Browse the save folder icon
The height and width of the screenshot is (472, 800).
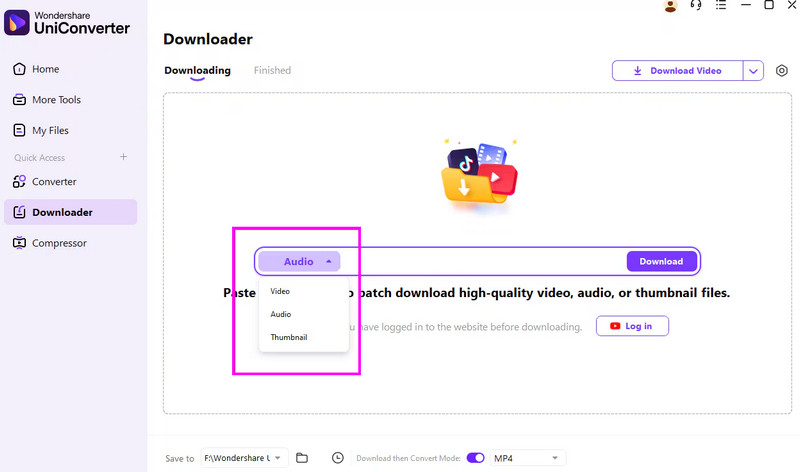[302, 458]
